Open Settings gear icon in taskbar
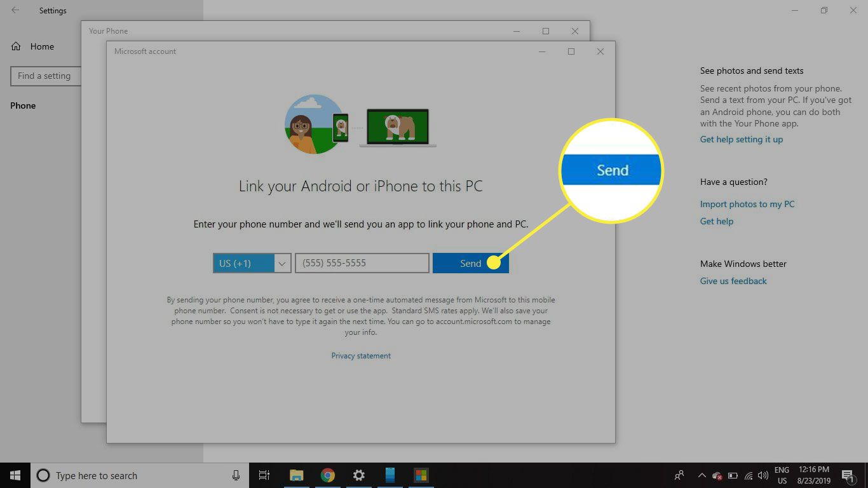 359,475
